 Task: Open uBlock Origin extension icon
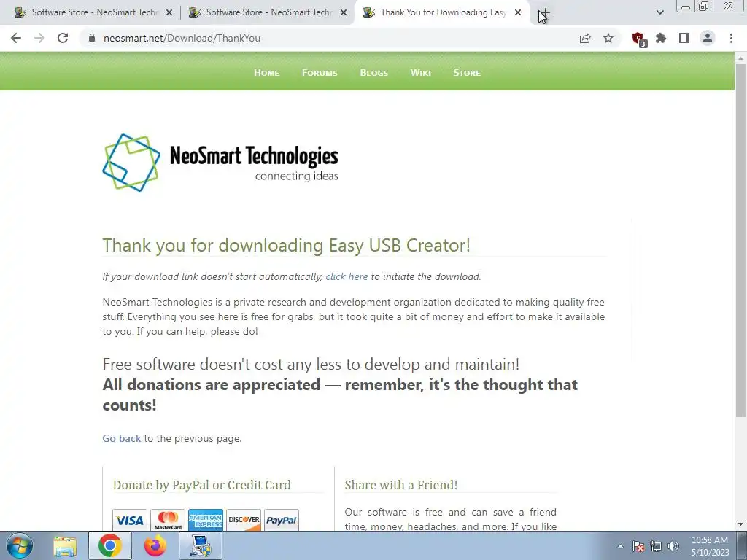[639, 39]
